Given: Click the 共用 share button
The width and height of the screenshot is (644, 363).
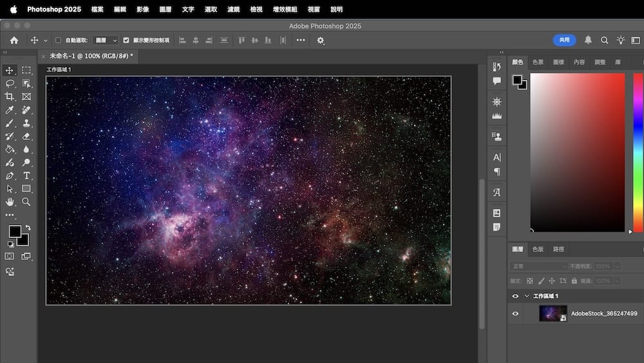Looking at the screenshot, I should pyautogui.click(x=564, y=40).
